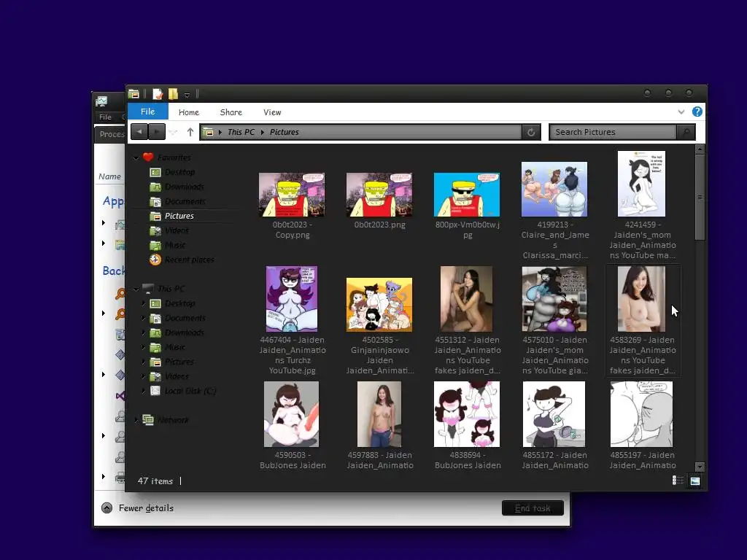The image size is (747, 560).
Task: Switch to the Share ribbon tab
Action: point(231,112)
